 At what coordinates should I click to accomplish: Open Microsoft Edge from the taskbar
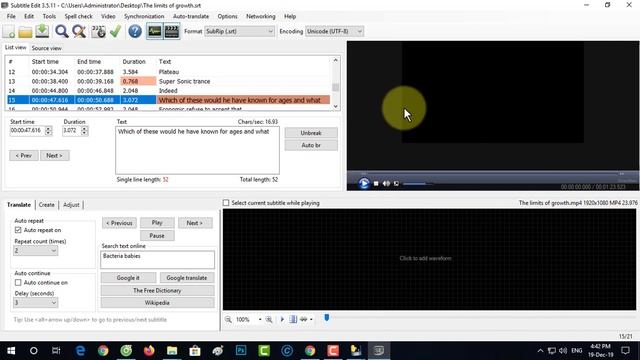[80, 351]
